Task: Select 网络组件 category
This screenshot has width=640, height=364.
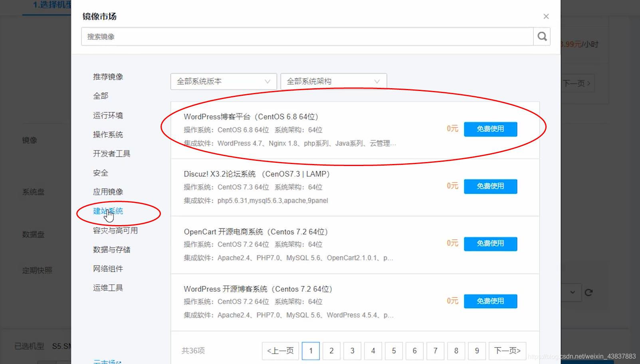Action: (108, 269)
